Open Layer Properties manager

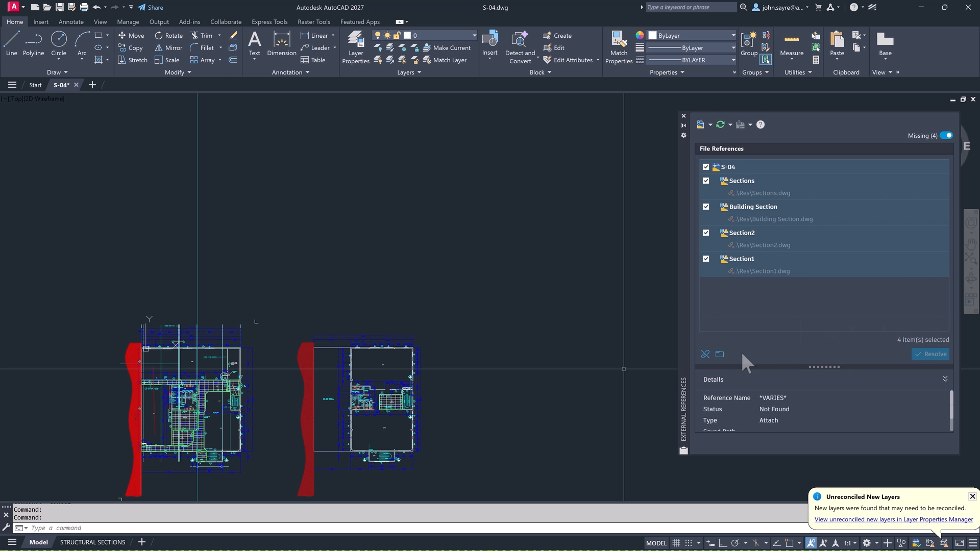356,47
